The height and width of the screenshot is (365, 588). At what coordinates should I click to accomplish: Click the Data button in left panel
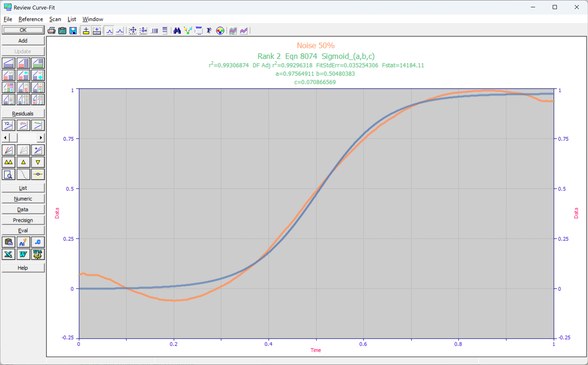[23, 209]
